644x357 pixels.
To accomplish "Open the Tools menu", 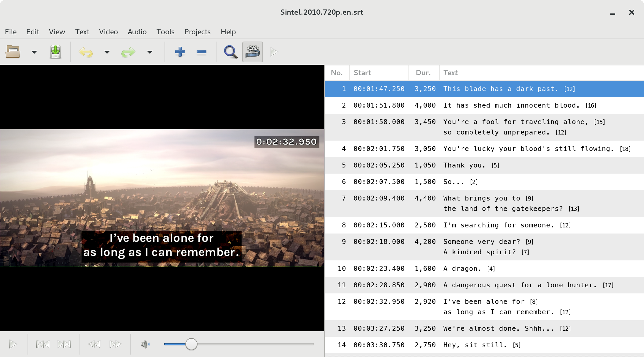I will (x=165, y=32).
